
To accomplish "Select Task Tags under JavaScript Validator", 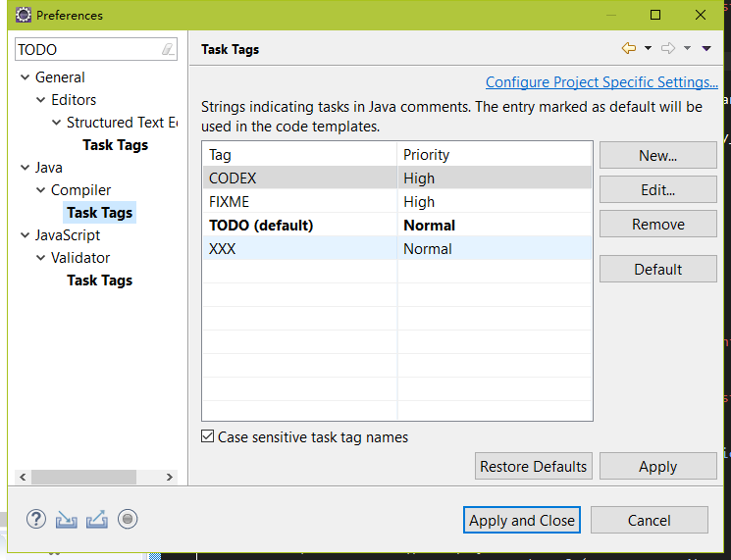I will click(x=99, y=280).
